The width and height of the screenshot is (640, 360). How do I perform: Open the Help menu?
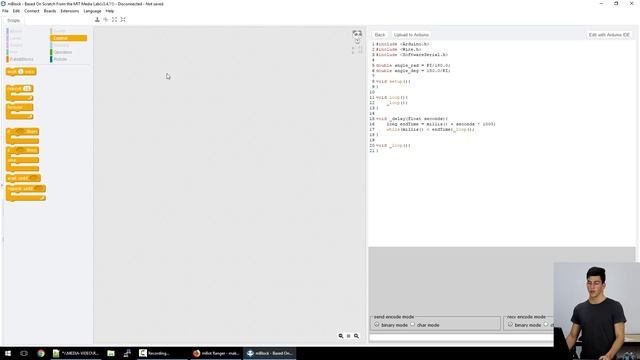point(110,11)
